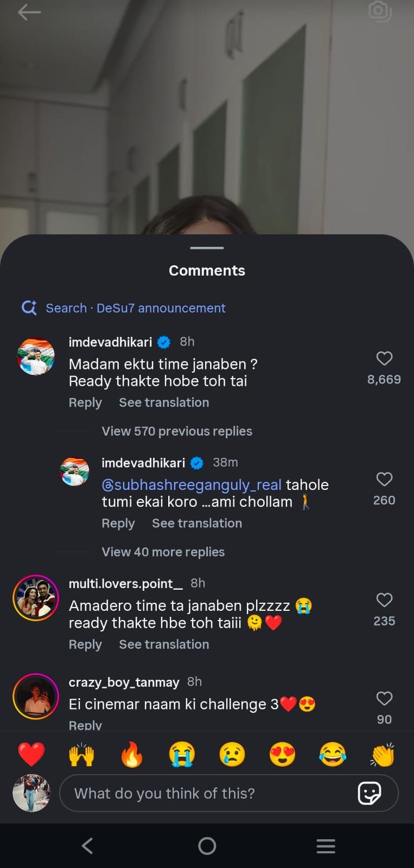The width and height of the screenshot is (414, 868).
Task: Reply to multi.lovers.point_ comment
Action: click(x=85, y=644)
